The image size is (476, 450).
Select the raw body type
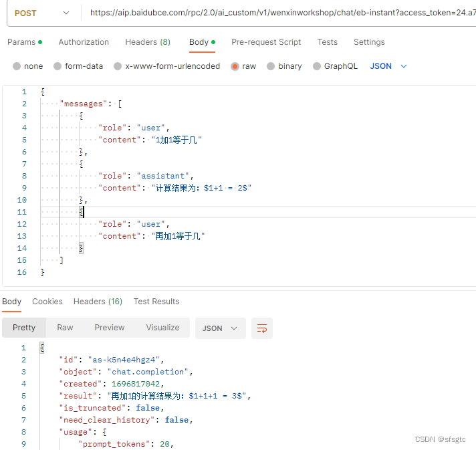click(243, 66)
